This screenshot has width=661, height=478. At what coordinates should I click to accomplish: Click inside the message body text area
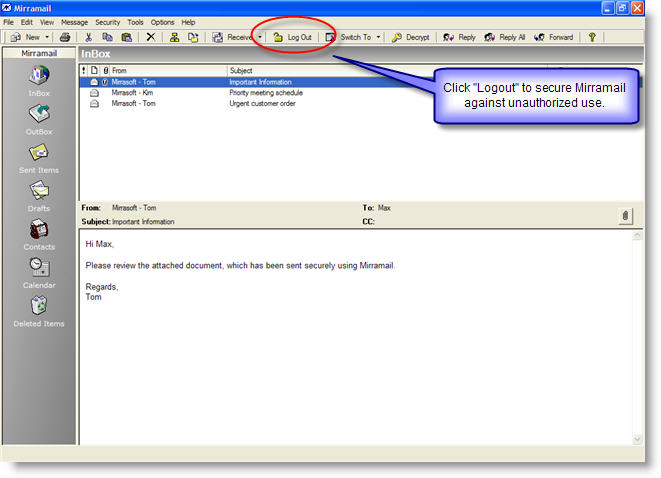click(x=356, y=337)
